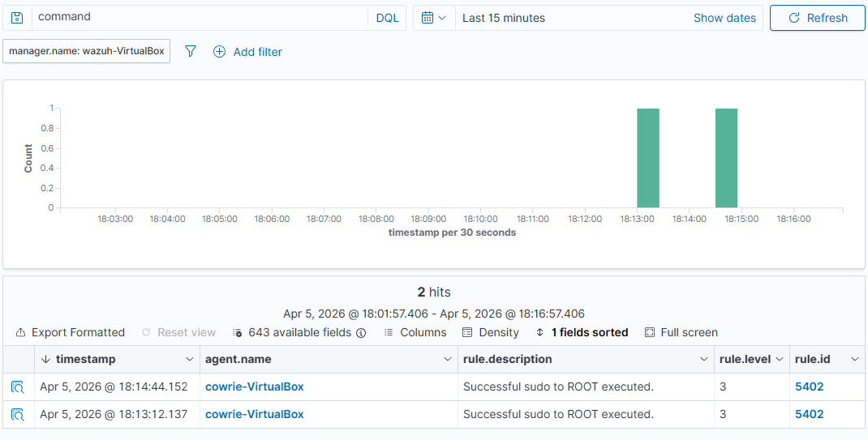The height and width of the screenshot is (440, 868).
Task: Click Export Formatted option
Action: (x=71, y=332)
